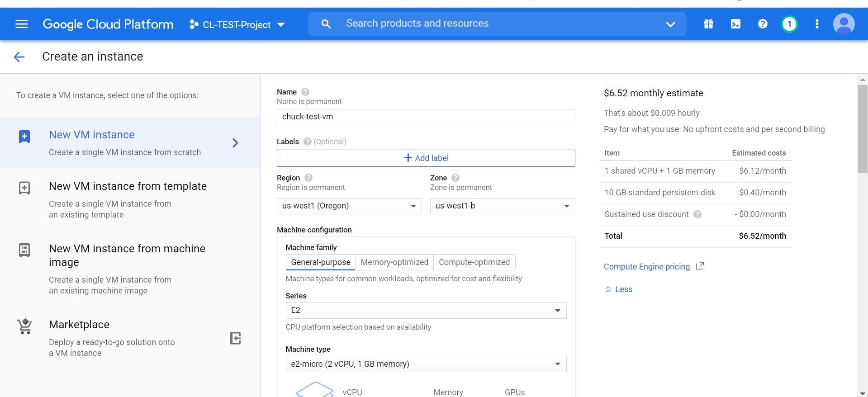Click the - $0.00/month discount value

coord(760,214)
